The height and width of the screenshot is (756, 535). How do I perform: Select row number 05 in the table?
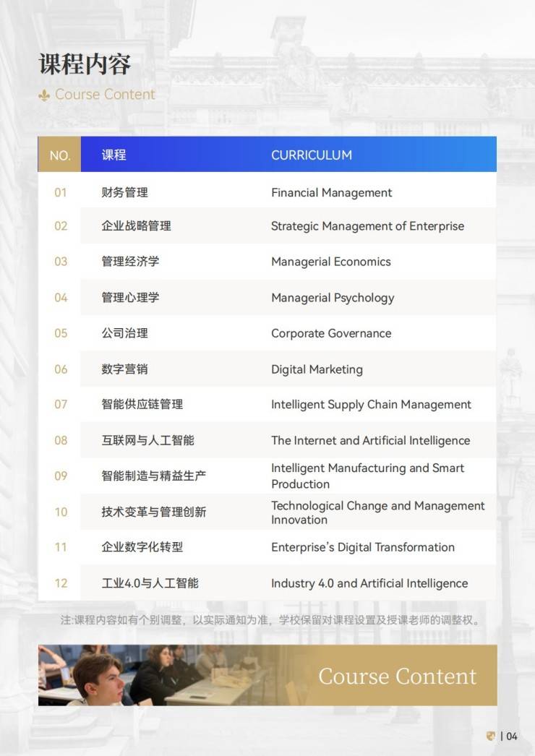click(x=61, y=333)
